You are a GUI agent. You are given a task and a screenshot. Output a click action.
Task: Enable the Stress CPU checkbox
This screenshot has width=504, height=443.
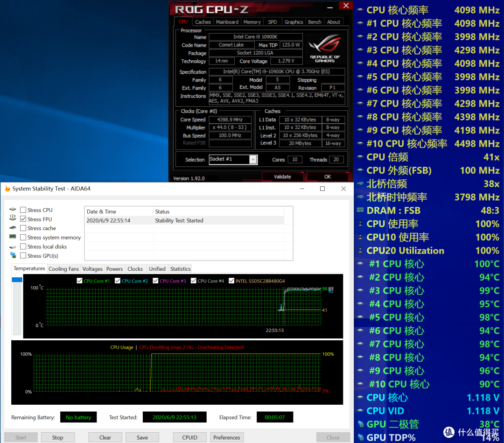click(23, 210)
